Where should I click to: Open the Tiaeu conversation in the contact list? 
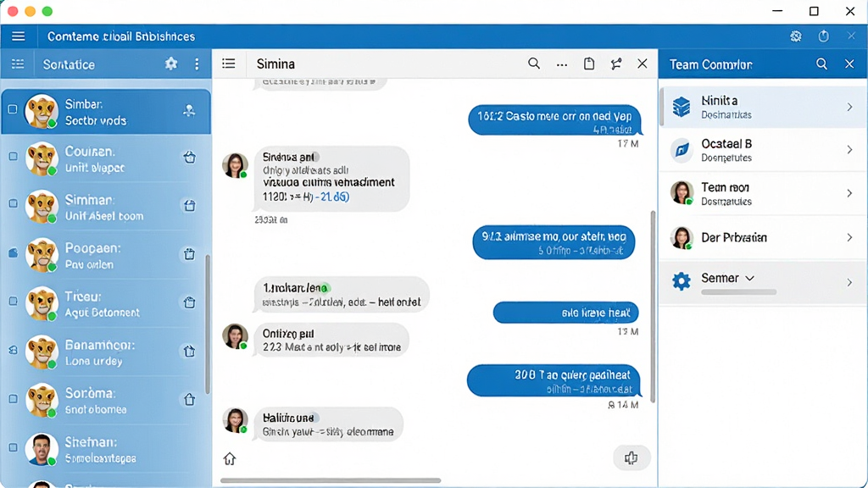(x=106, y=304)
